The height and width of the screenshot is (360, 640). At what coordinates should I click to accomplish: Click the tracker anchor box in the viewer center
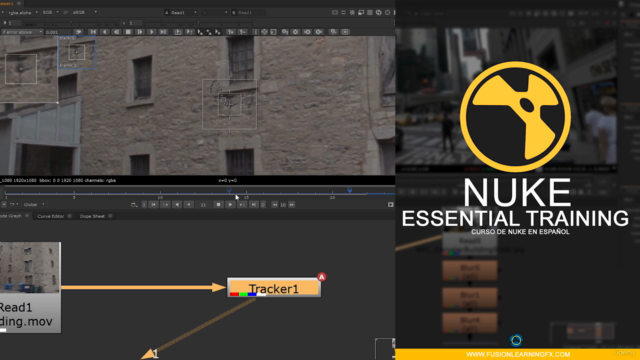point(230,104)
